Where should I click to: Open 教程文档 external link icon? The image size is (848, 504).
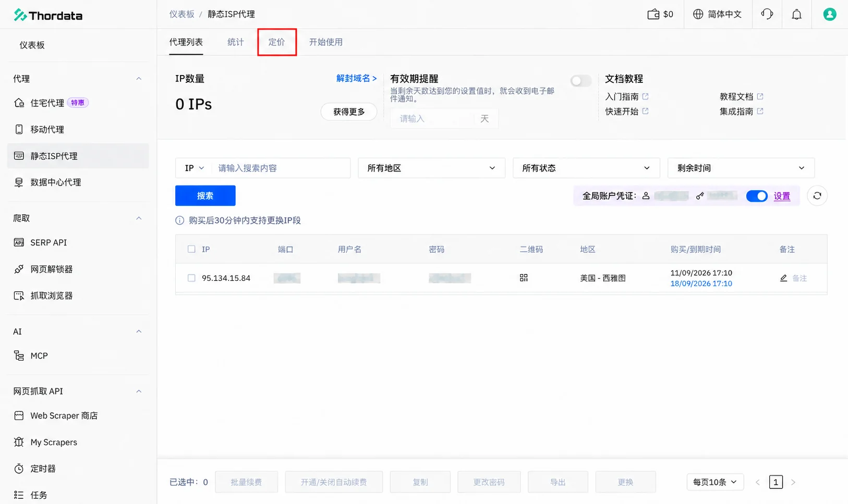tap(760, 96)
